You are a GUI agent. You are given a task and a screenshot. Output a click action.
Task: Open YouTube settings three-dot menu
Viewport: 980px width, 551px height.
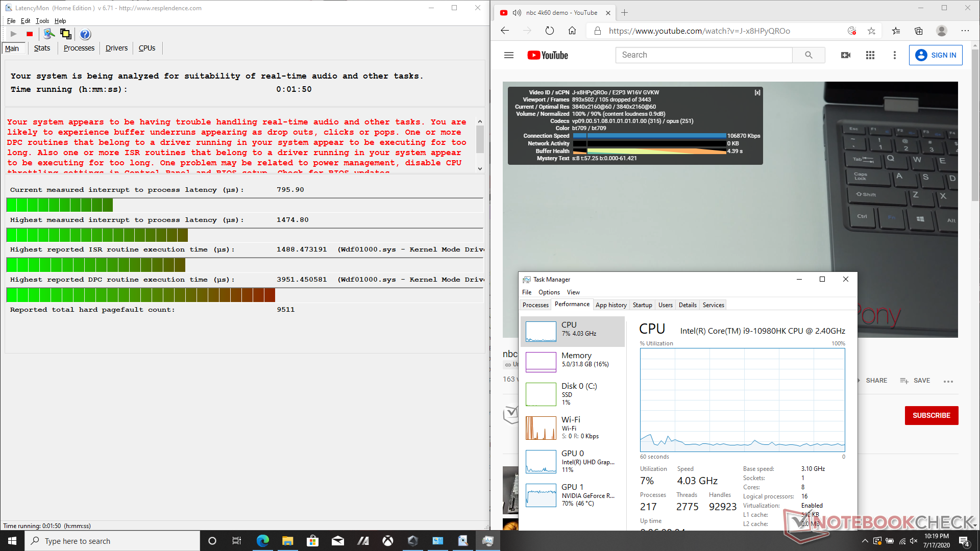894,55
